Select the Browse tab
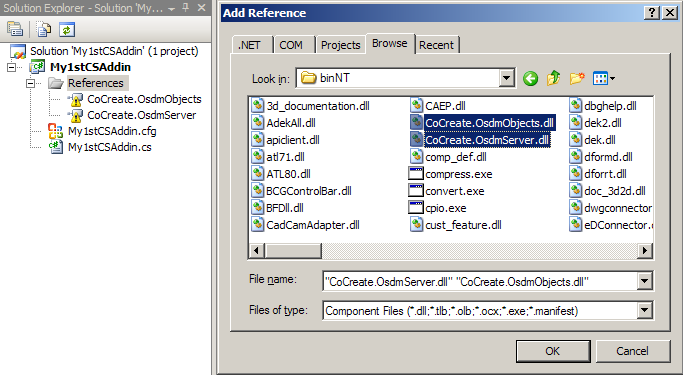Screen dimensions: 683x375 click(390, 43)
